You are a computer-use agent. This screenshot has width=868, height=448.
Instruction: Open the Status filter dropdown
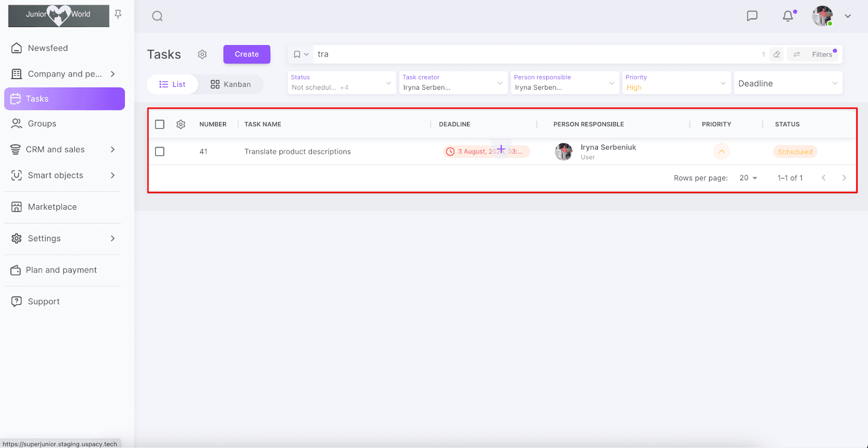[341, 83]
